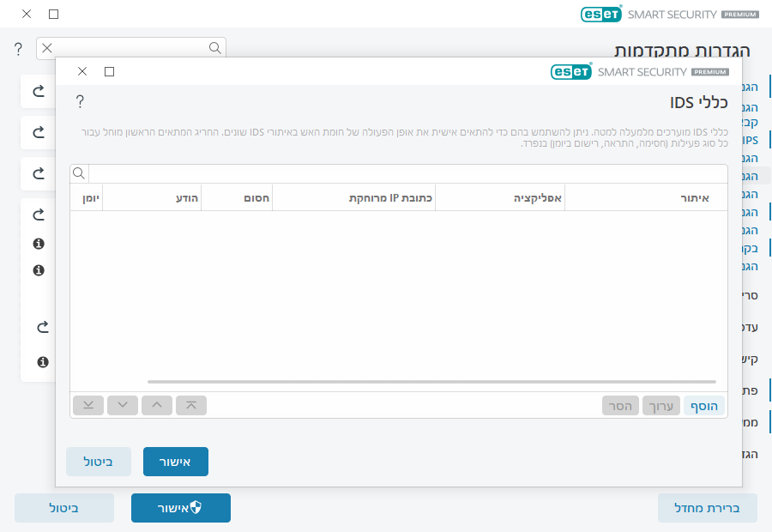
Task: Focus the IDS rules search input field
Action: [407, 173]
